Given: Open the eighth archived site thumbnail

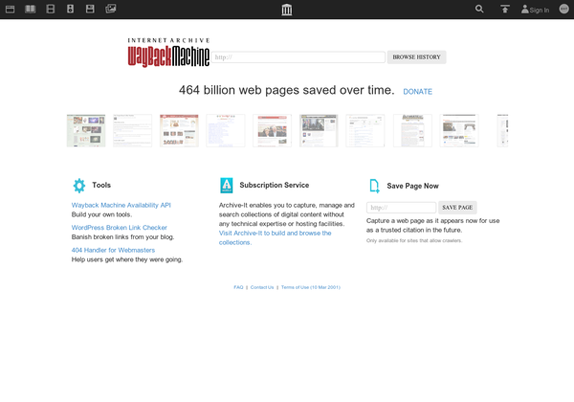Looking at the screenshot, I should 413,131.
